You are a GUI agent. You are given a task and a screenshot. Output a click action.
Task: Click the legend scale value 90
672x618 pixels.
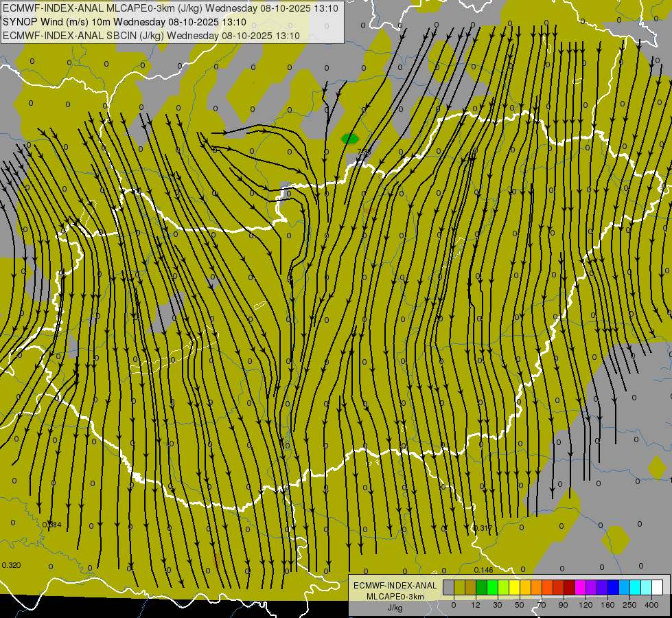click(x=563, y=605)
